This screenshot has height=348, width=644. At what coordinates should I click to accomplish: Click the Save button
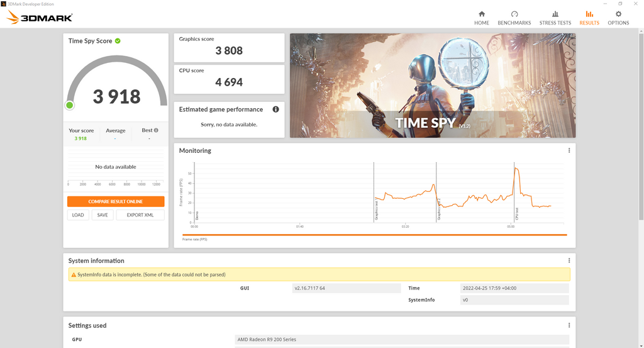(103, 215)
